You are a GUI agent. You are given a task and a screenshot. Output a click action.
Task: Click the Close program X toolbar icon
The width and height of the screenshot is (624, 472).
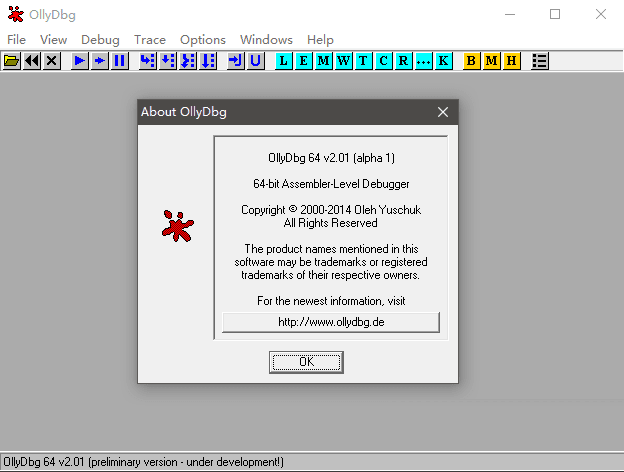(52, 61)
